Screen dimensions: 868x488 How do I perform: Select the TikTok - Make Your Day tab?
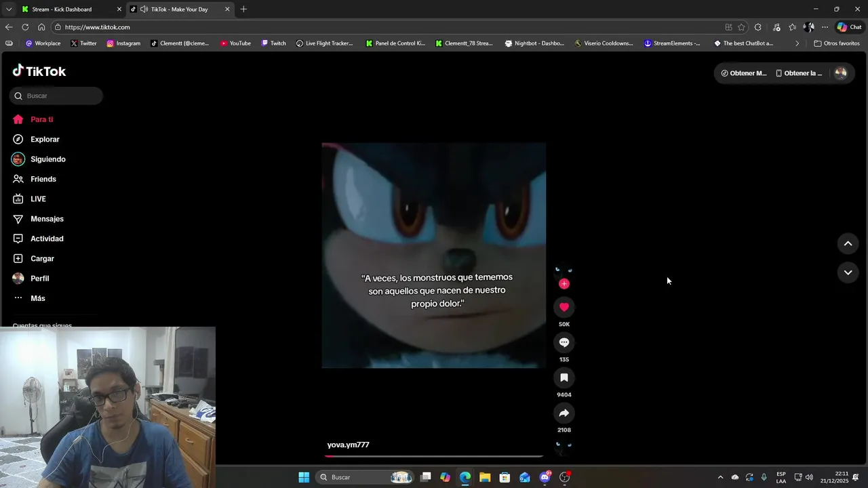179,9
